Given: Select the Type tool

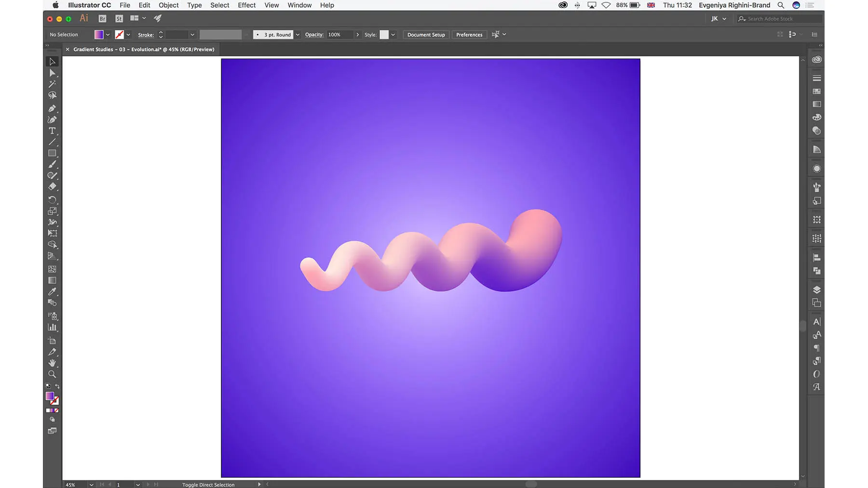Looking at the screenshot, I should click(52, 131).
